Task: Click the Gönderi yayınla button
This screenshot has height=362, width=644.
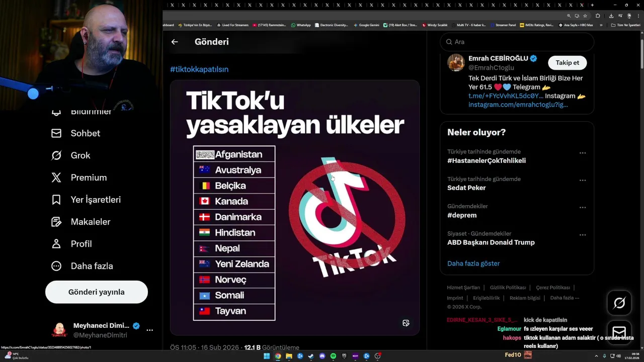Action: tap(97, 292)
